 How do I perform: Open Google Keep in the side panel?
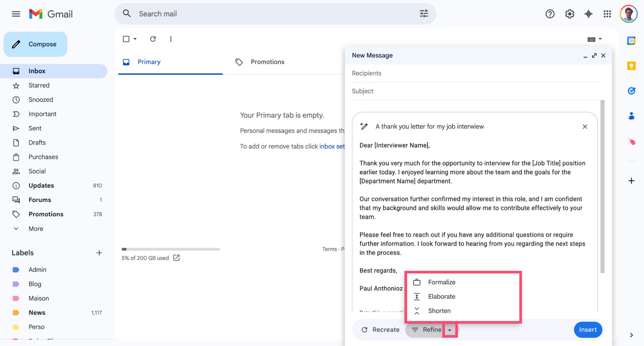[631, 66]
